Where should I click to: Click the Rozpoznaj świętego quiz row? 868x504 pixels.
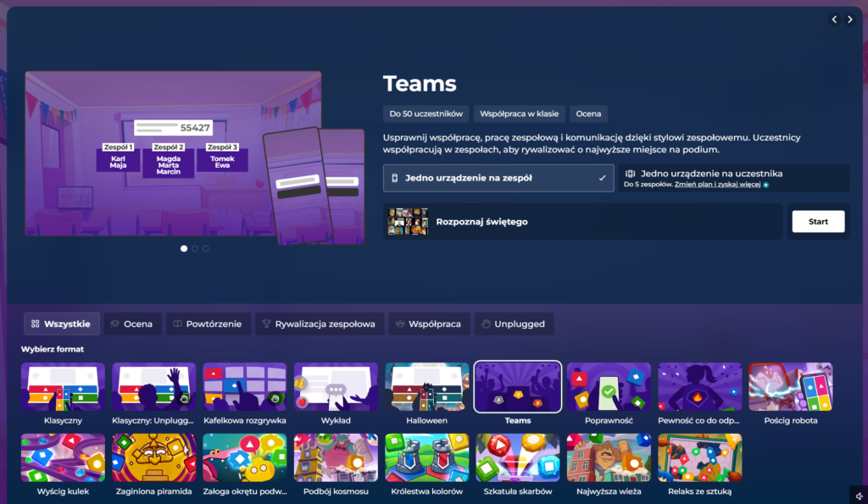(x=583, y=221)
